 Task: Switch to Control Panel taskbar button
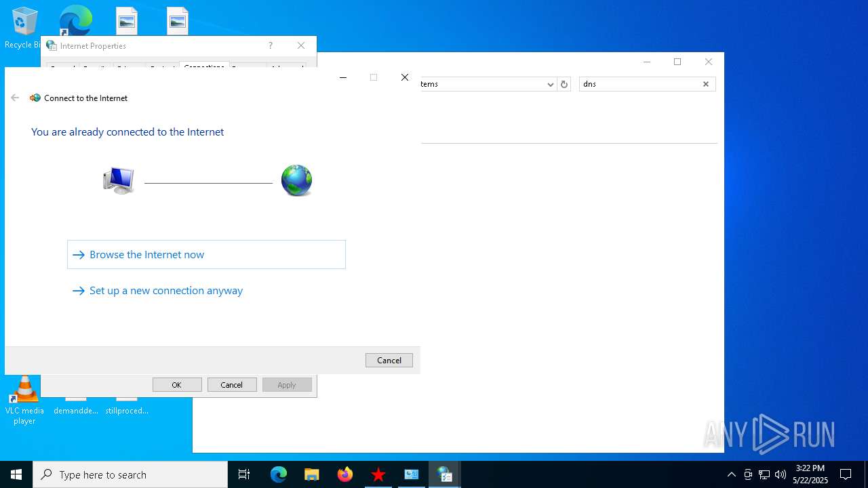pos(412,474)
